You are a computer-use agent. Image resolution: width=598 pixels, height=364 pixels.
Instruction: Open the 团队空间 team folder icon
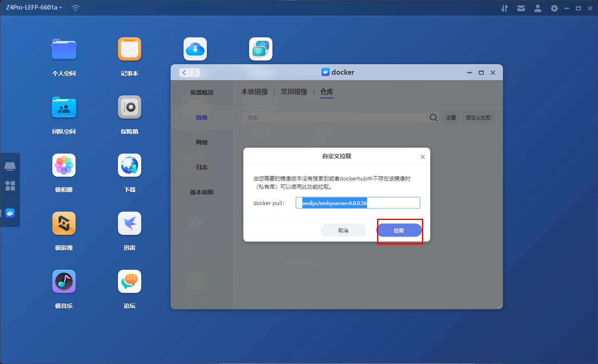[x=64, y=107]
